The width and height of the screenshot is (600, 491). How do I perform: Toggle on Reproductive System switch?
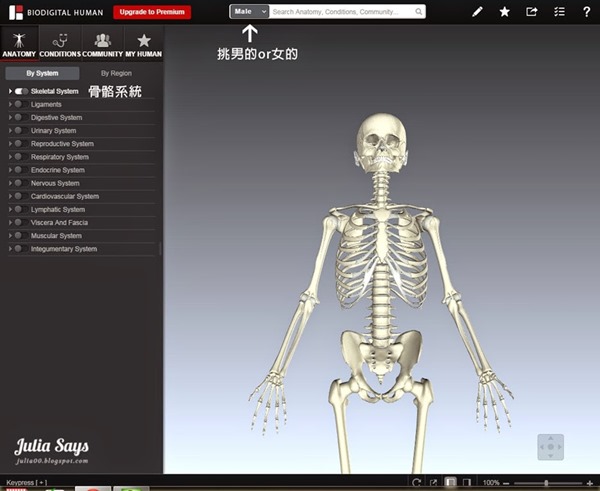click(x=21, y=144)
